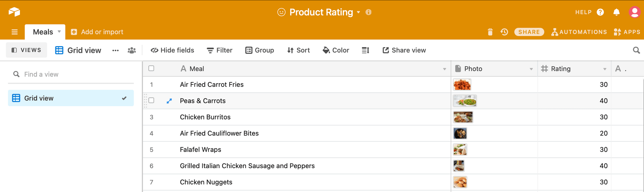Click Add or import
Image resolution: width=644 pixels, height=192 pixels.
(x=97, y=32)
